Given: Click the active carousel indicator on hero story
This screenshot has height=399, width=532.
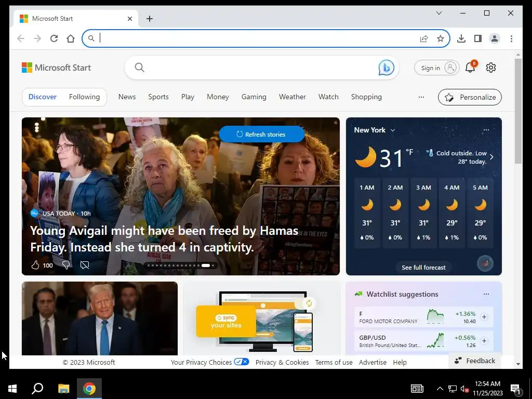Looking at the screenshot, I should click(206, 265).
